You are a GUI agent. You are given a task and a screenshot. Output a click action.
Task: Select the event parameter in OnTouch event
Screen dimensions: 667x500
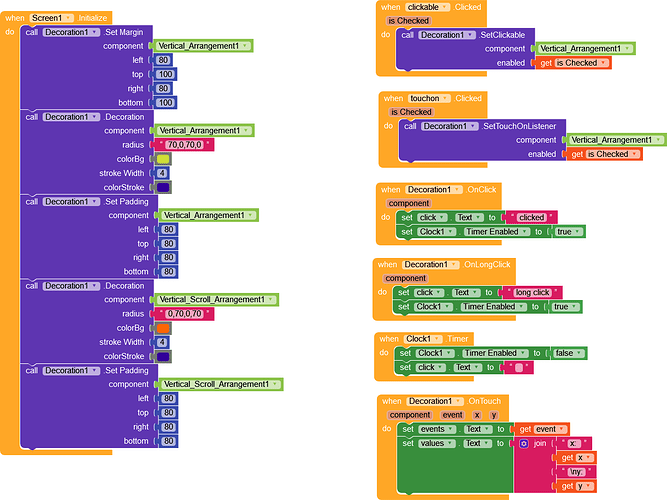452,415
